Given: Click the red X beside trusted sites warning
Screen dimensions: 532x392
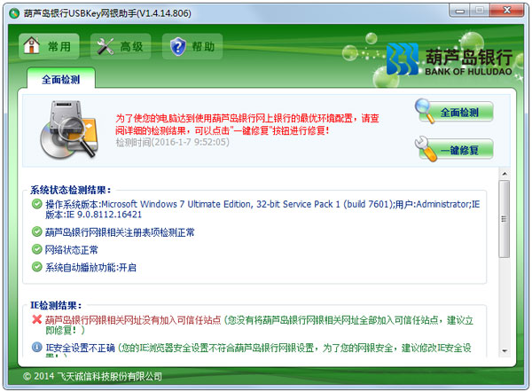Looking at the screenshot, I should click(x=36, y=320).
